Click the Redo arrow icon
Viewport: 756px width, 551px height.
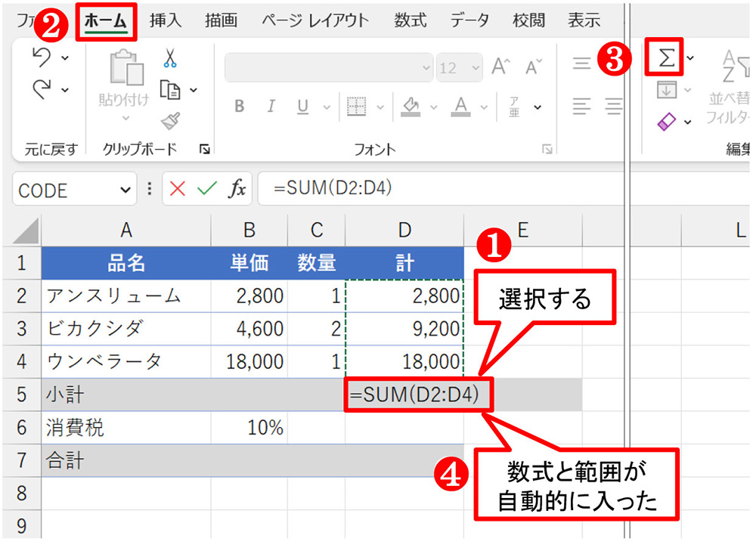(42, 89)
